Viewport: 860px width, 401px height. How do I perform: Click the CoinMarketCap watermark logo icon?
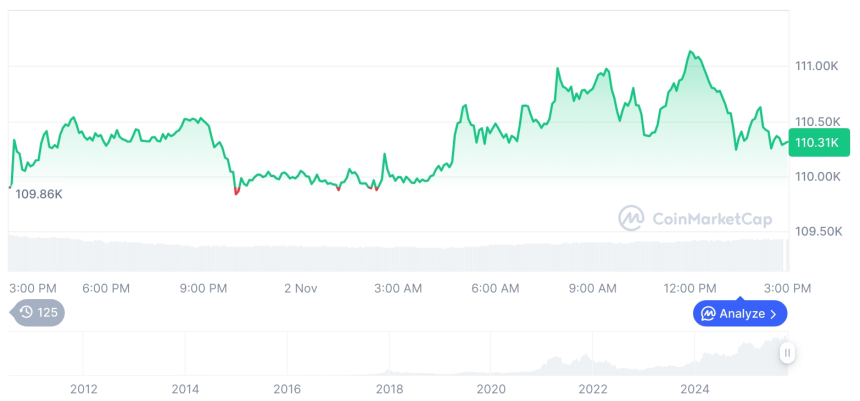(x=631, y=217)
